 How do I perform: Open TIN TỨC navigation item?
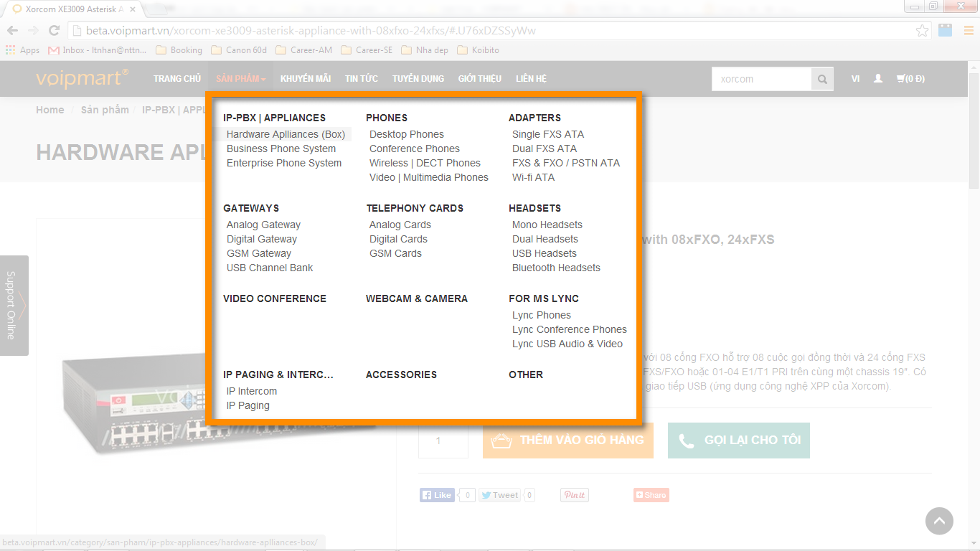(x=362, y=79)
